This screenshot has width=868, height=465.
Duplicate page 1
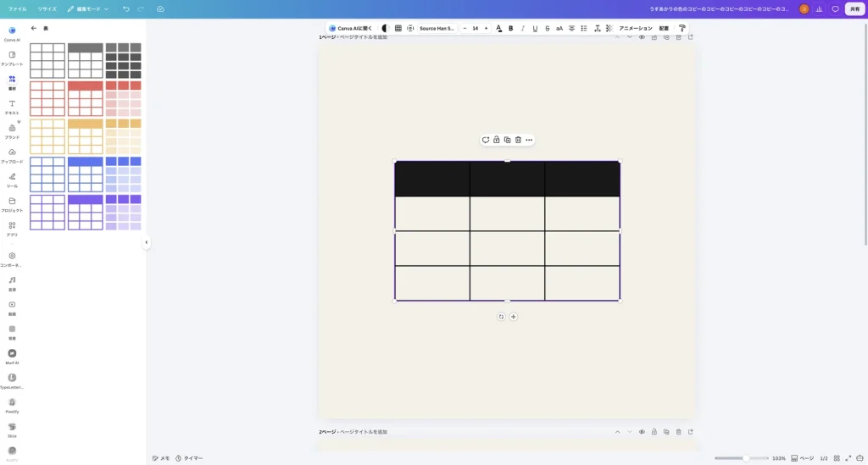point(666,37)
